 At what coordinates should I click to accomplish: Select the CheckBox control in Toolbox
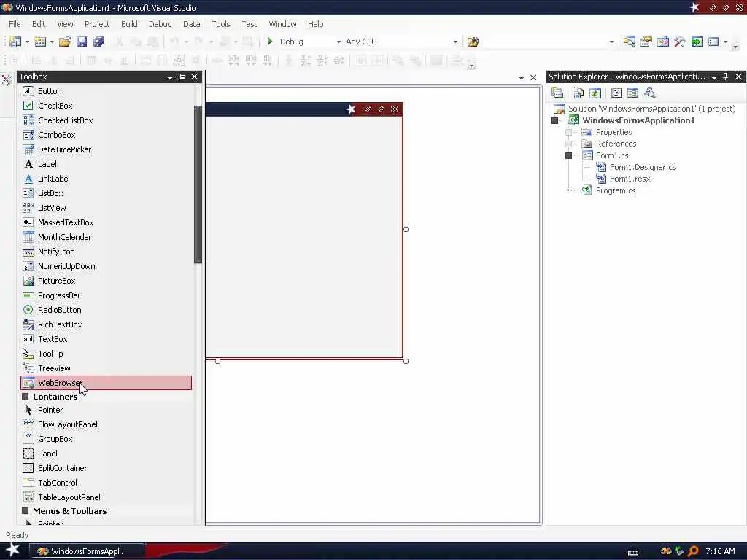[107, 106]
